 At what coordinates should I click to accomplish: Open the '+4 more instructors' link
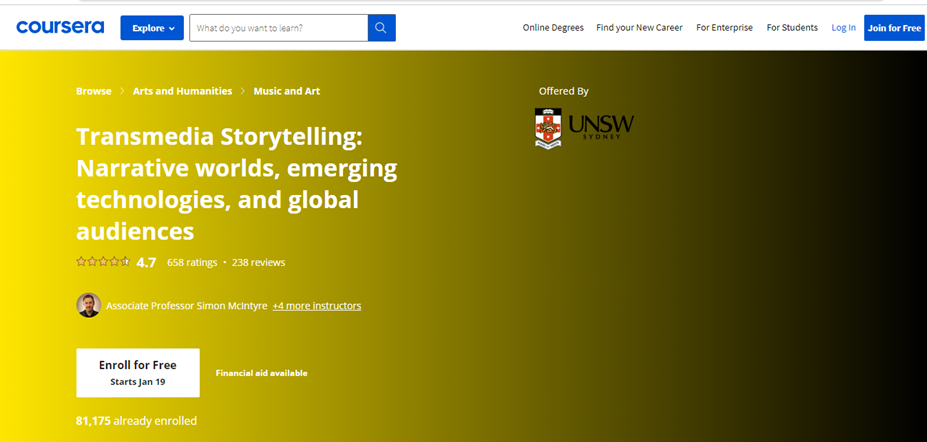316,306
